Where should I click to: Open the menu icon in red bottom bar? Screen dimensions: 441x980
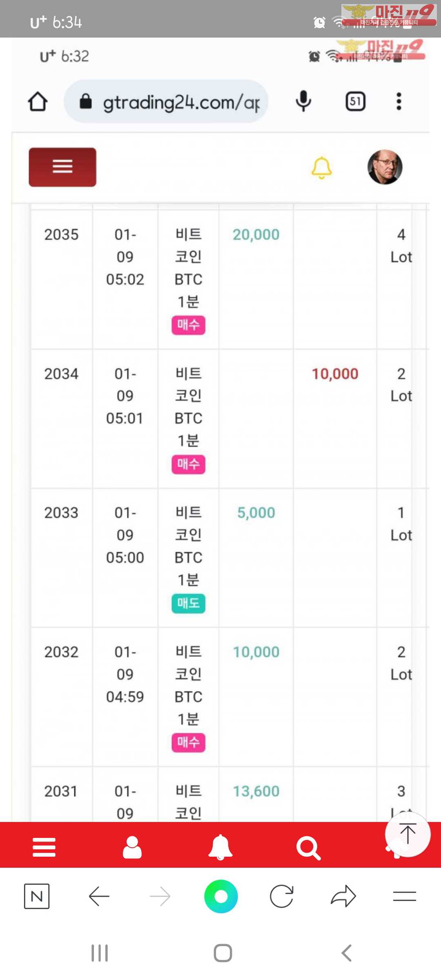(x=44, y=847)
